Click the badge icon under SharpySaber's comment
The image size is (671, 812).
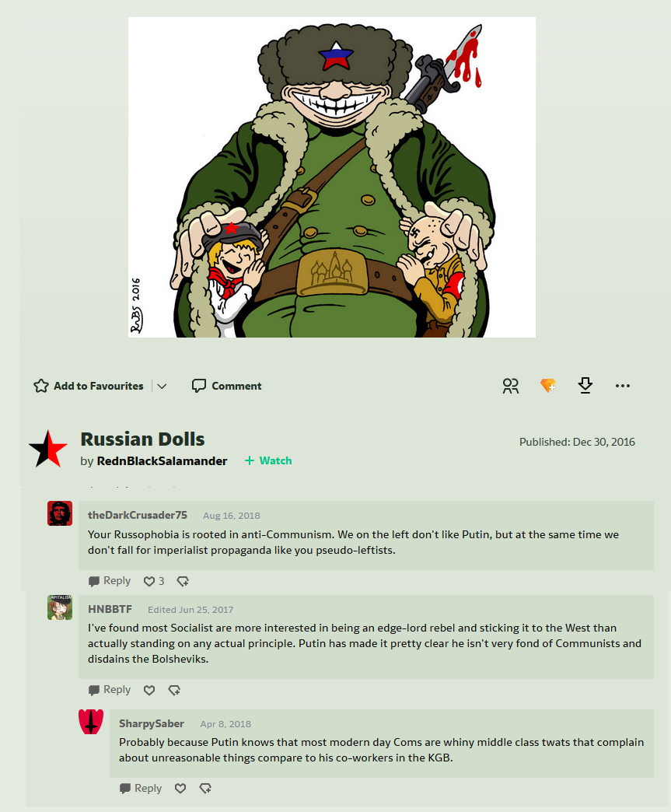(x=205, y=788)
